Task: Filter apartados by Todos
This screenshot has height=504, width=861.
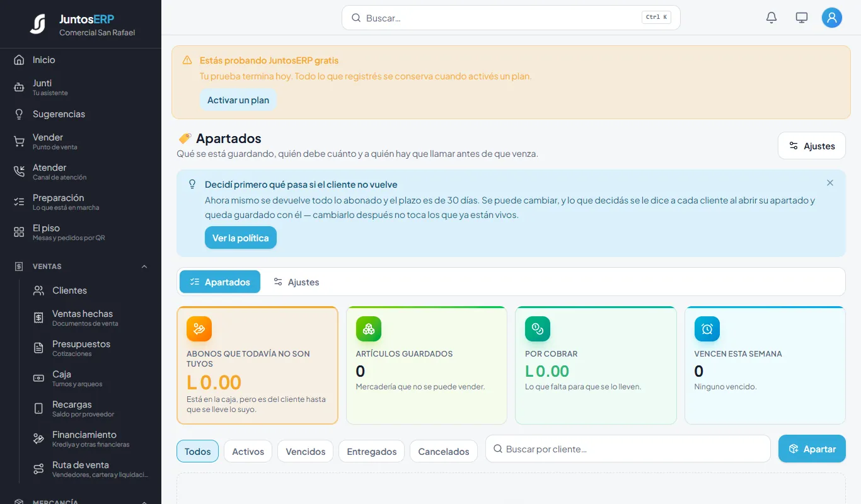Action: tap(198, 451)
